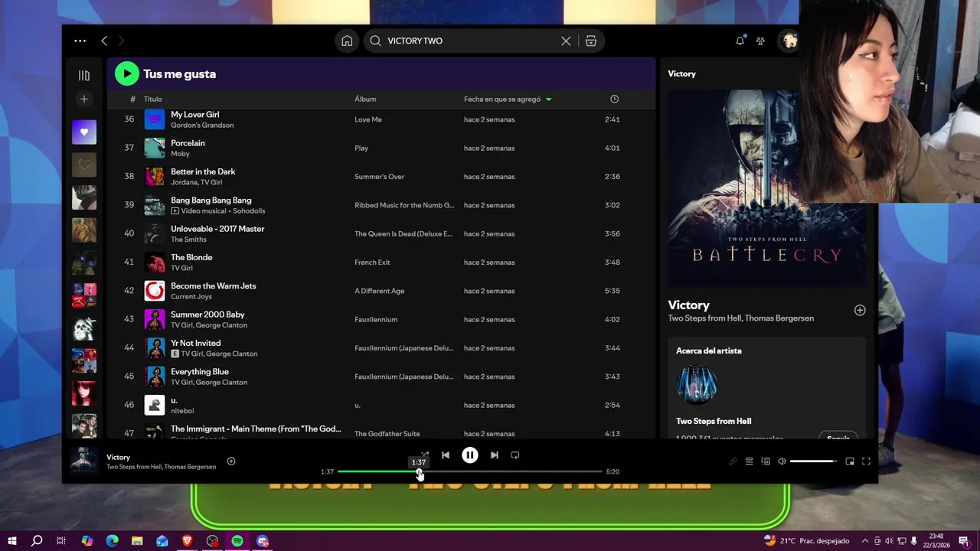Image resolution: width=980 pixels, height=551 pixels.
Task: Skip to previous track
Action: 446,455
